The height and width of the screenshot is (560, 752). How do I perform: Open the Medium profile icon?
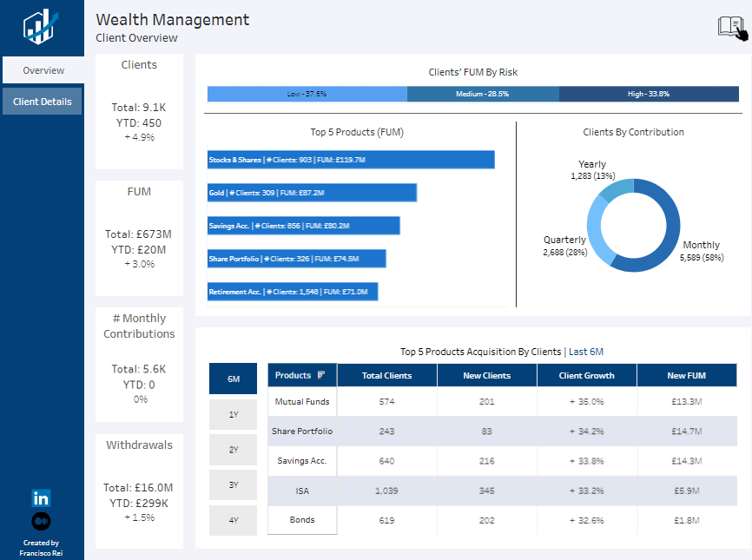tap(41, 521)
